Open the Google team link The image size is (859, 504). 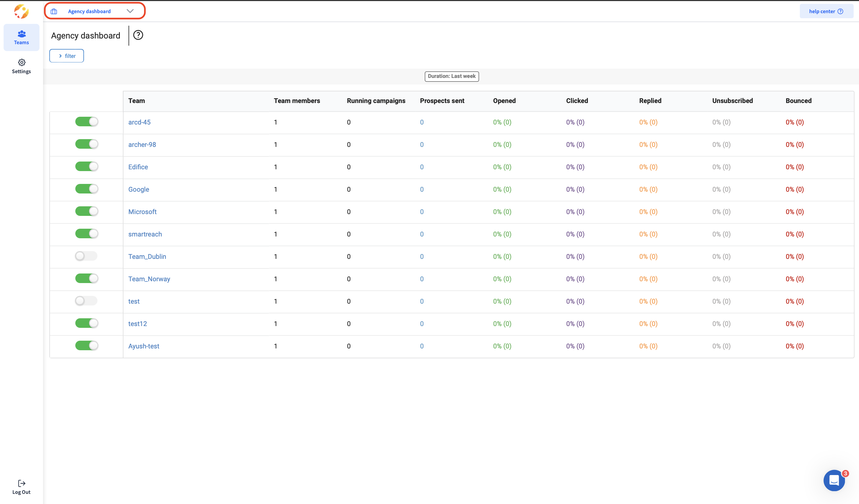(x=138, y=189)
